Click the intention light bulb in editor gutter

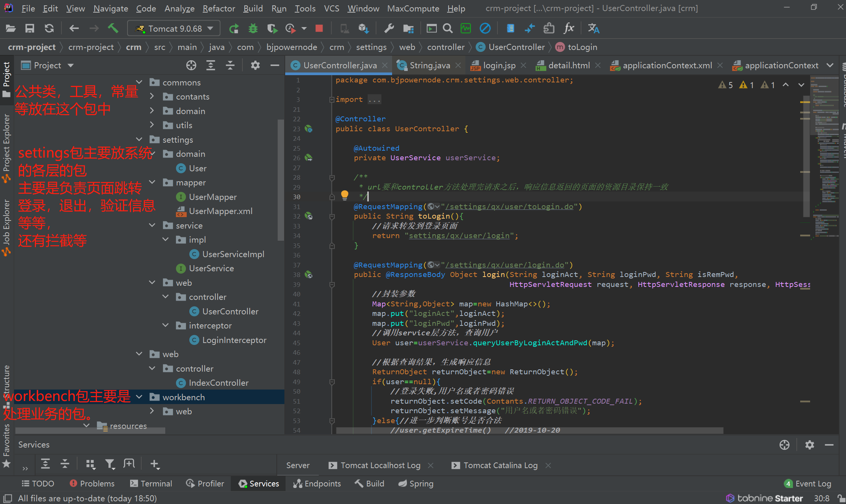344,195
